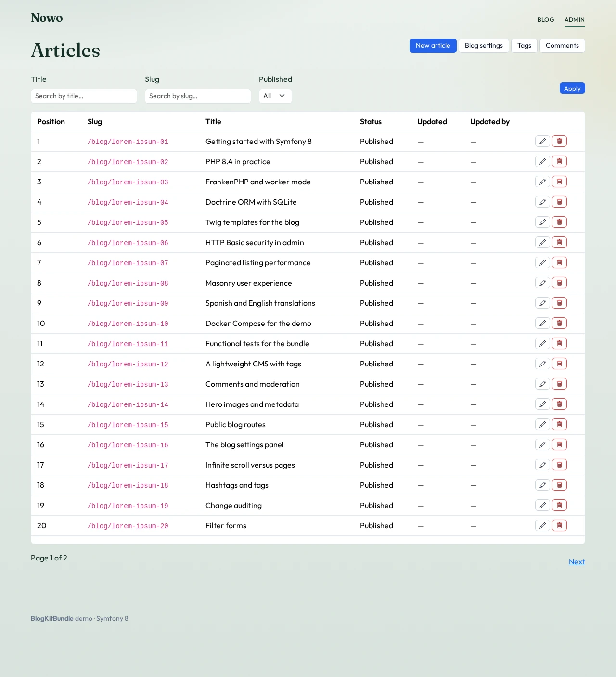Go to Blog settings
This screenshot has height=677, width=616.
pos(484,46)
